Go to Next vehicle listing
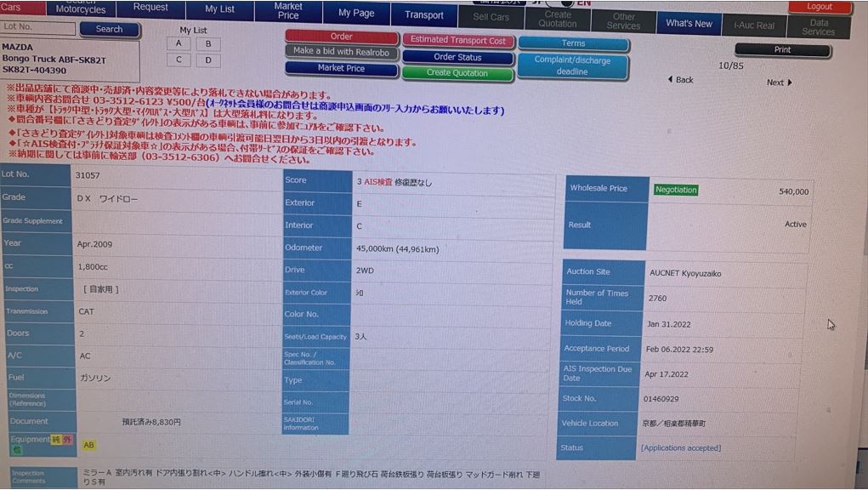This screenshot has height=490, width=868. click(x=779, y=83)
